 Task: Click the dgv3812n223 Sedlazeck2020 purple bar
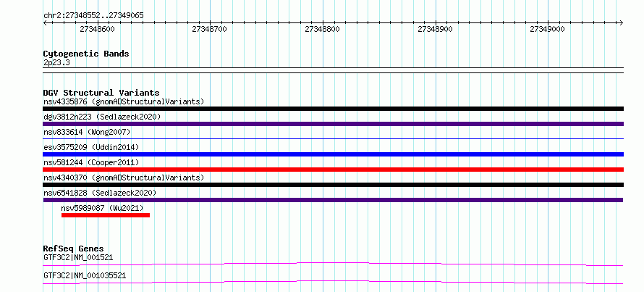pyautogui.click(x=333, y=124)
